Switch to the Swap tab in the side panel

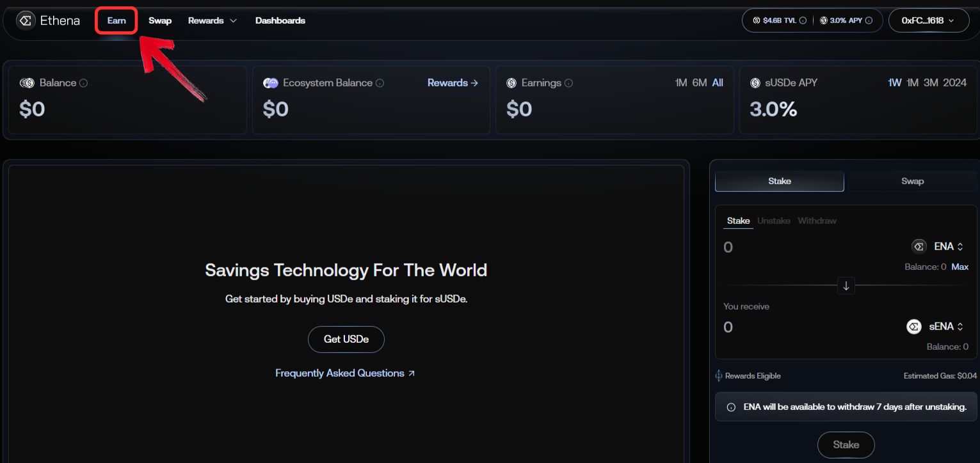(x=912, y=181)
